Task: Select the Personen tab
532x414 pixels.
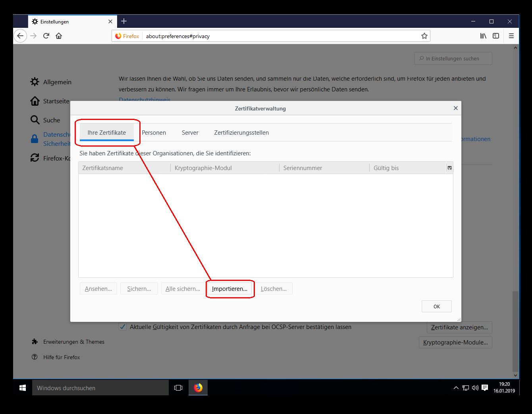Action: (x=154, y=133)
